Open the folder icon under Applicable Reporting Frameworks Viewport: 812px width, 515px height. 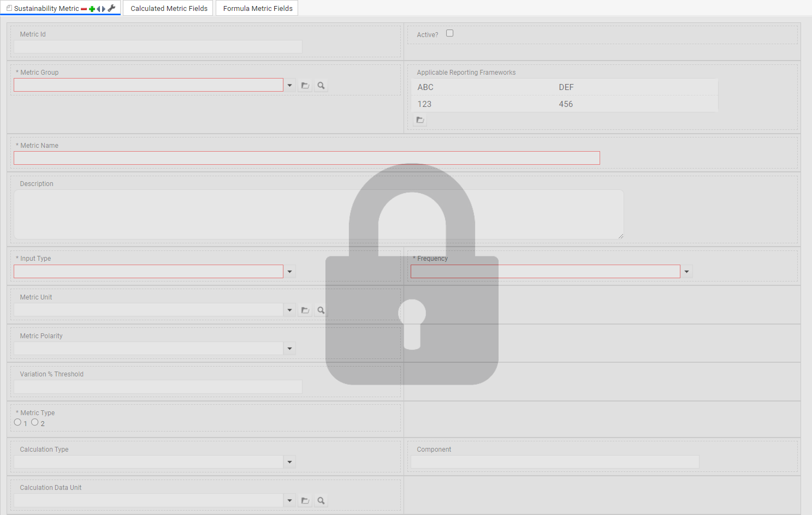pos(419,119)
